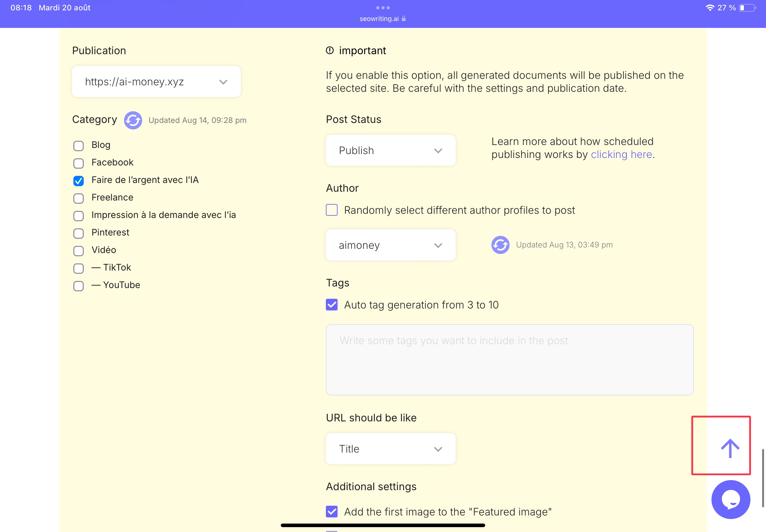Viewport: 766px width, 532px height.
Task: Expand the URL should be like dropdown
Action: coord(390,448)
